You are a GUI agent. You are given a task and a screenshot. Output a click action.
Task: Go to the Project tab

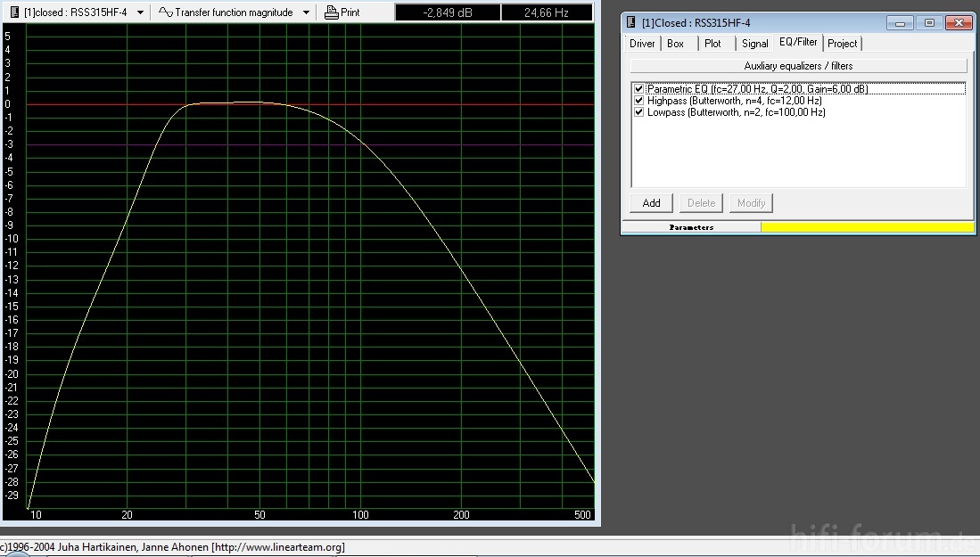pos(842,44)
